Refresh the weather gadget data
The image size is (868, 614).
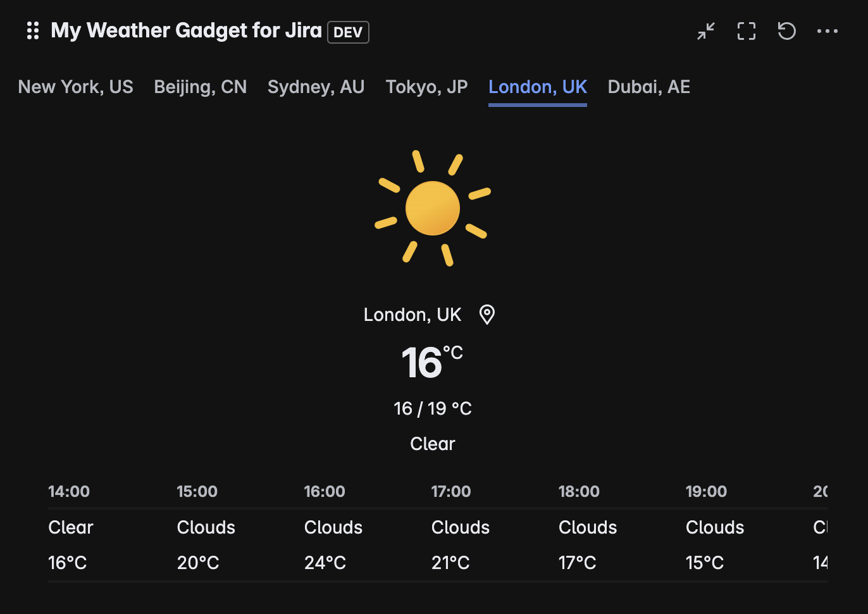coord(786,30)
